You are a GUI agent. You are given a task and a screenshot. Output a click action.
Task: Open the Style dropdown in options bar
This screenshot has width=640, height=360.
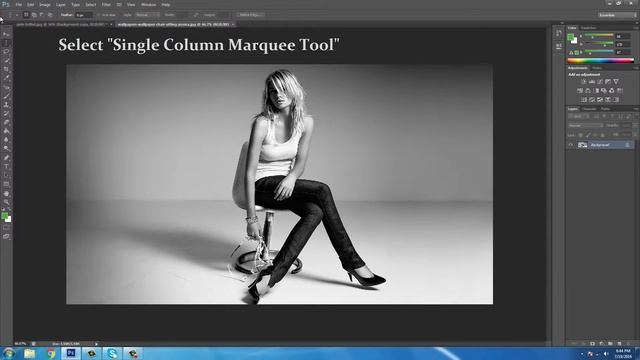click(148, 15)
